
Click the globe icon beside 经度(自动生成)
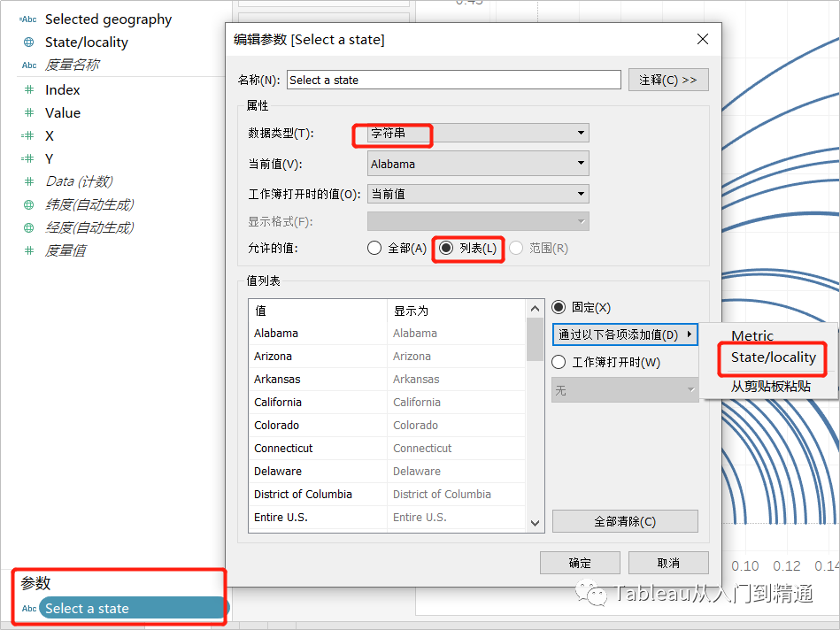(29, 227)
